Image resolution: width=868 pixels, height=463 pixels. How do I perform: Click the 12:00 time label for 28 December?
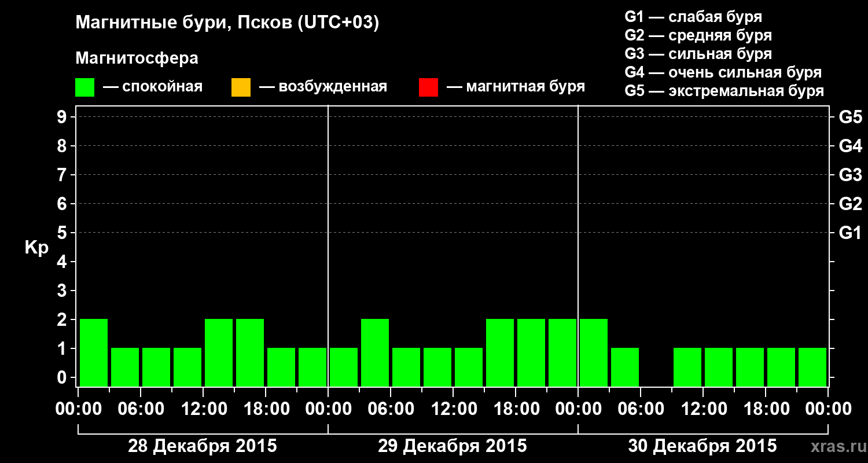[x=203, y=409]
